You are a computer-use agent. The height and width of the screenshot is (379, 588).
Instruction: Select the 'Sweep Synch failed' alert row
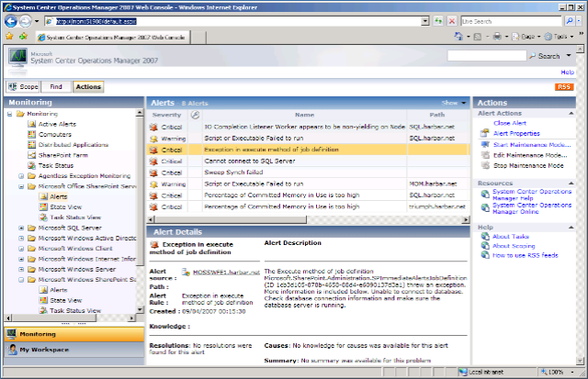point(308,173)
